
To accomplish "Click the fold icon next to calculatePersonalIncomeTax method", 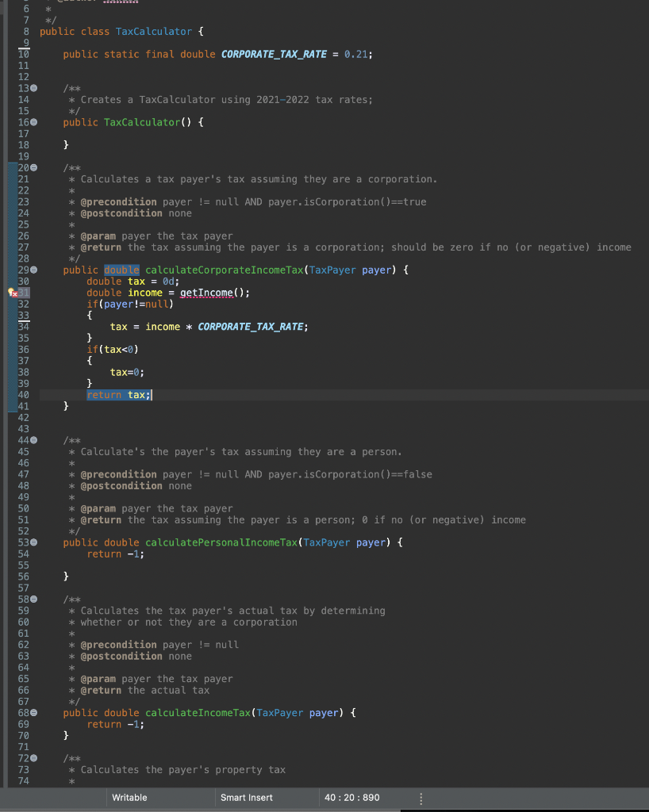I will click(x=33, y=542).
